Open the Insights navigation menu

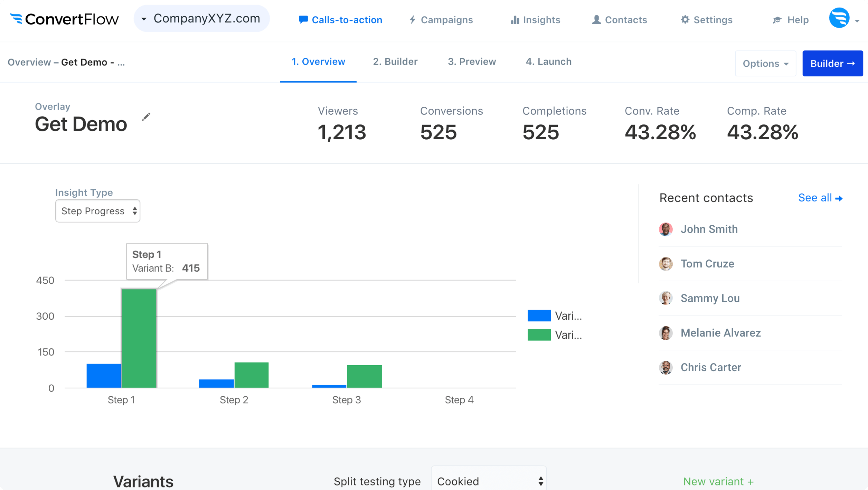point(535,20)
